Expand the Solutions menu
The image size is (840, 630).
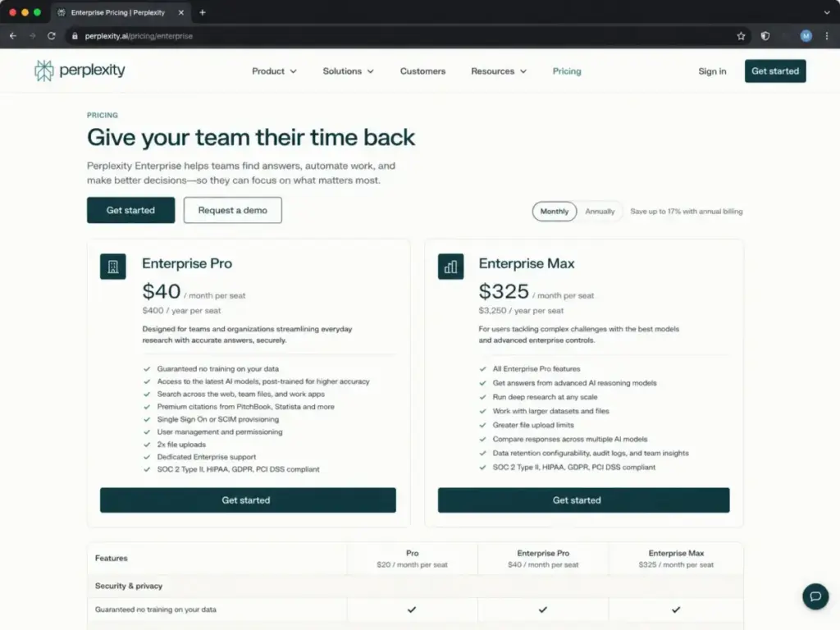click(348, 71)
